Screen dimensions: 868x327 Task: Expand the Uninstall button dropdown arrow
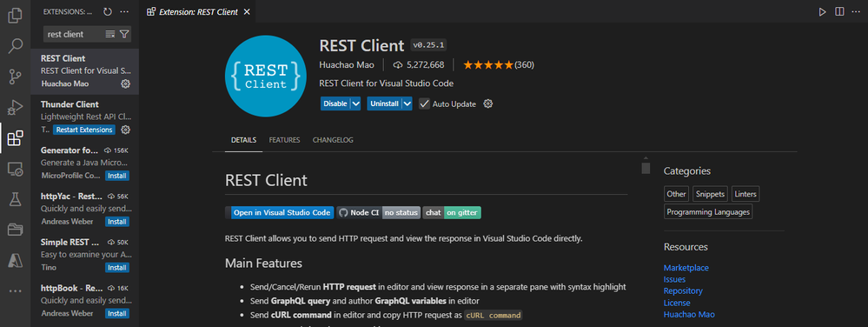click(407, 103)
